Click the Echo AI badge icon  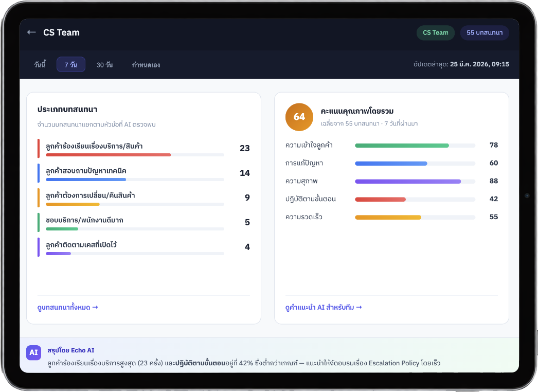(x=33, y=352)
